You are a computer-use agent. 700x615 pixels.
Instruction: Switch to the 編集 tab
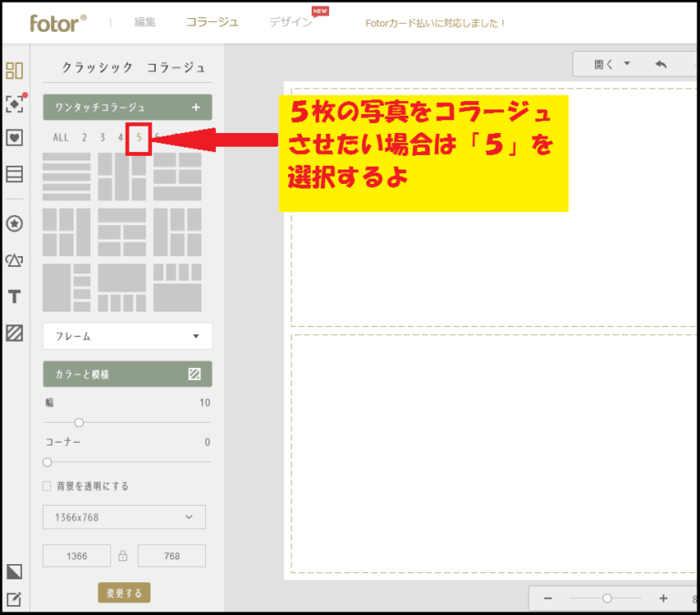[x=145, y=22]
